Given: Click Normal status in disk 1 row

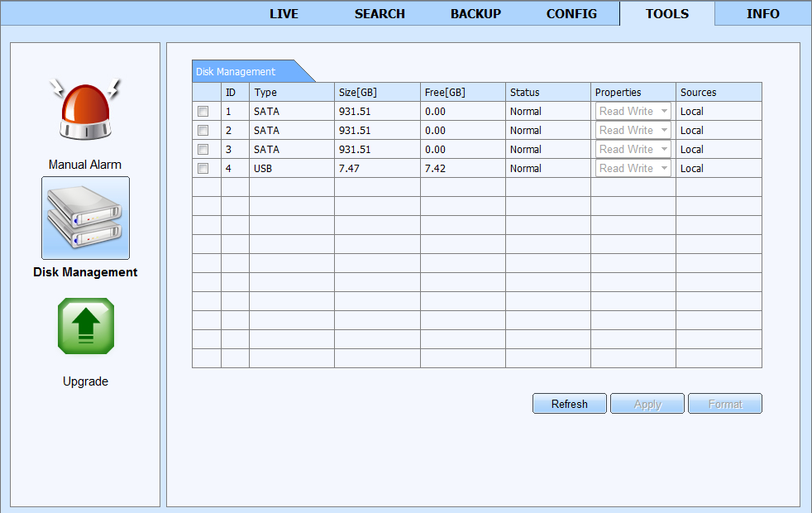Looking at the screenshot, I should coord(548,112).
